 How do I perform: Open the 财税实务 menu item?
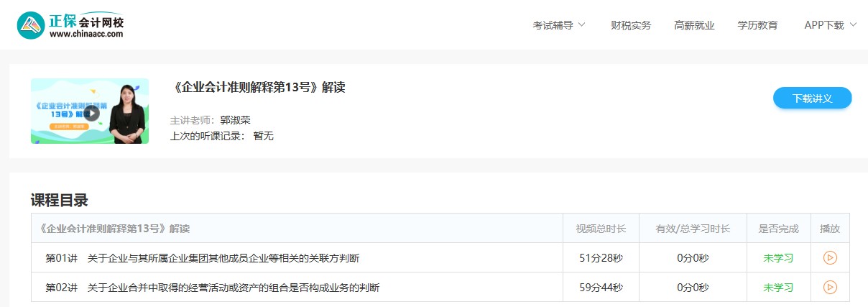pyautogui.click(x=631, y=25)
